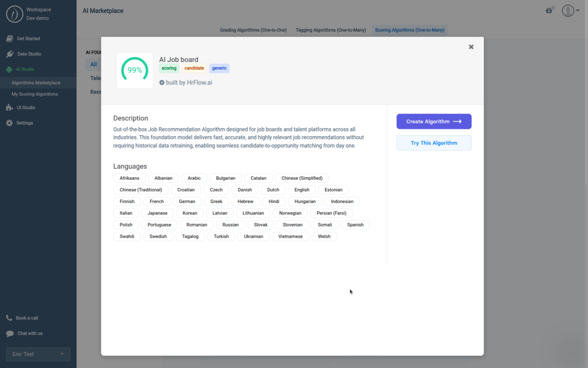Image resolution: width=588 pixels, height=368 pixels.
Task: Click the Tagalog language chip
Action: (190, 236)
